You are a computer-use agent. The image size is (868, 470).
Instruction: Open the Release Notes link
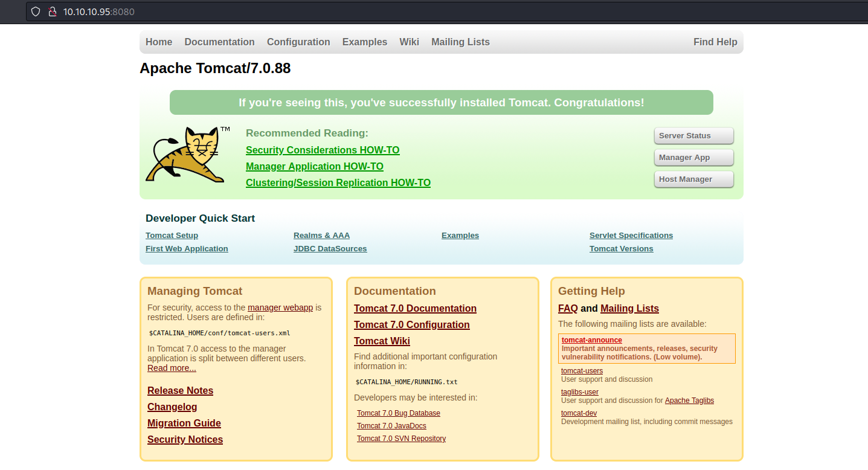180,390
